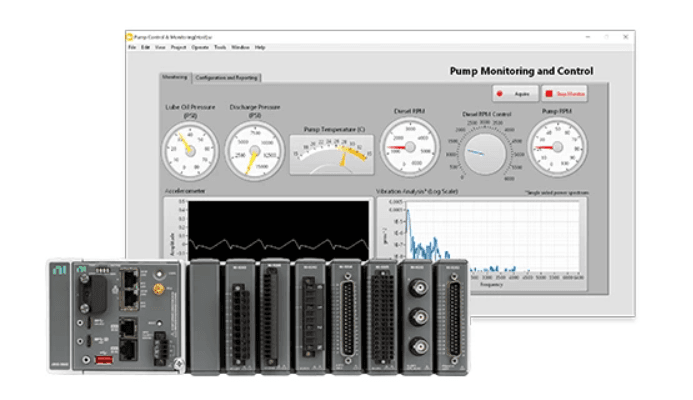Open the View menu
Image resolution: width=693 pixels, height=400 pixels.
click(x=160, y=47)
